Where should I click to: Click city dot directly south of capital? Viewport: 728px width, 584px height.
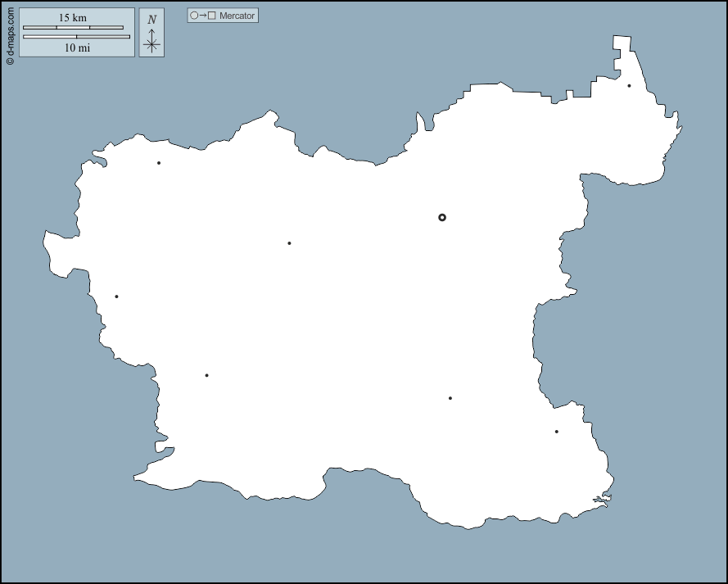(x=450, y=398)
